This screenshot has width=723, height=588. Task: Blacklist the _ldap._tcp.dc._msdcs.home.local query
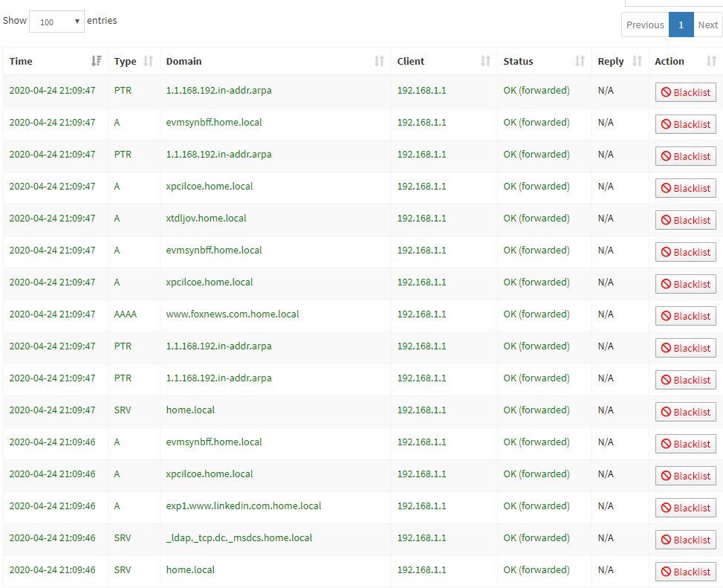coord(685,540)
